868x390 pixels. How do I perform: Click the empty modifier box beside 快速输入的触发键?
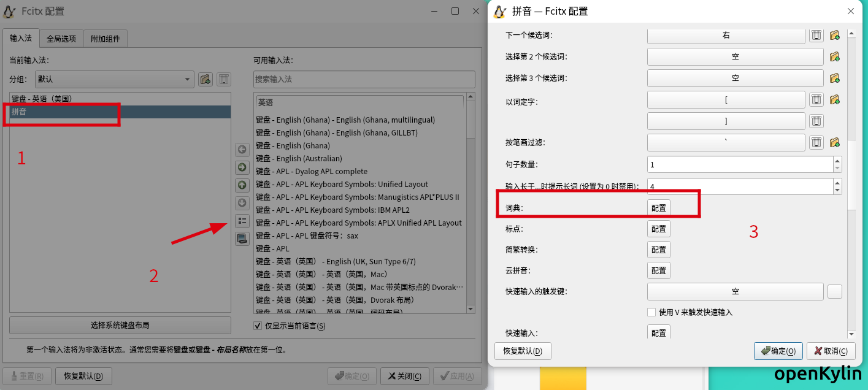pos(834,291)
